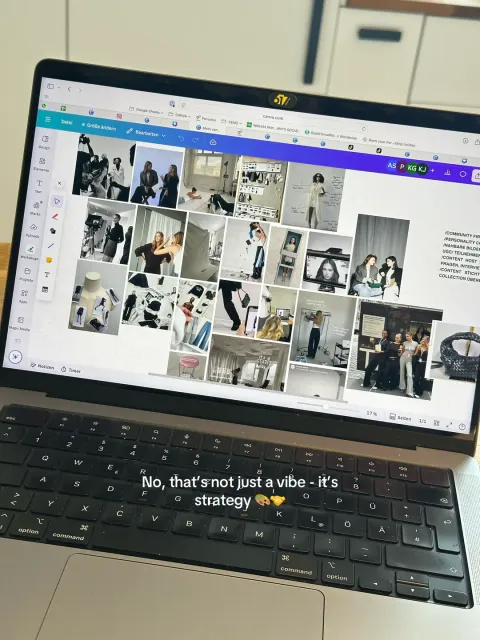Select the table tool in floating toolbar
This screenshot has width=480, height=640.
(x=45, y=289)
